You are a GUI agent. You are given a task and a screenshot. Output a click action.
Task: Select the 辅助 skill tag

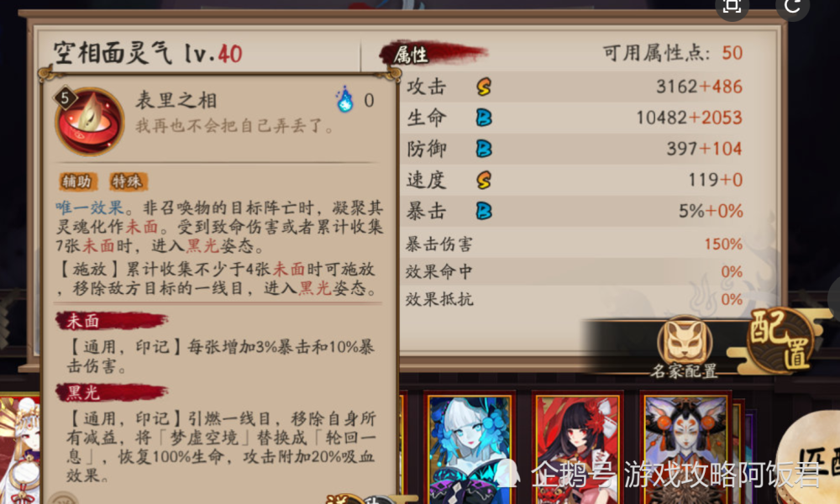77,181
